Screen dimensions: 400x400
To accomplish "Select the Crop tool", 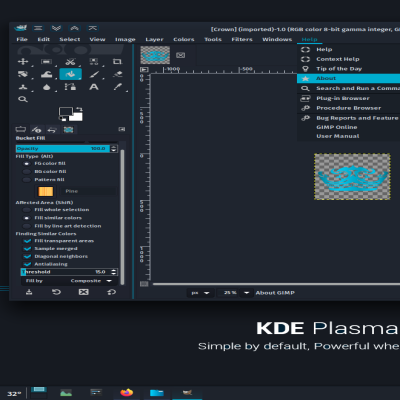I will (117, 61).
